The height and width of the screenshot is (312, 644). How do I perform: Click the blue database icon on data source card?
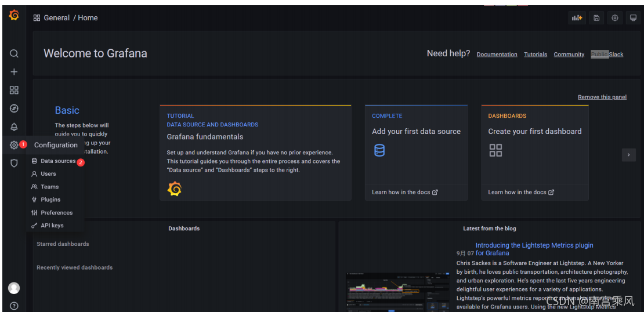[x=379, y=150]
